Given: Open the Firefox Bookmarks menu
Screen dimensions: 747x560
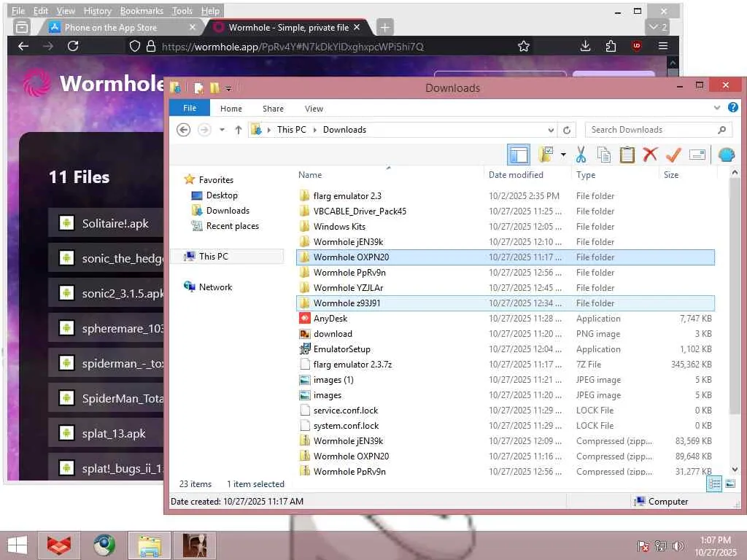Looking at the screenshot, I should (142, 10).
